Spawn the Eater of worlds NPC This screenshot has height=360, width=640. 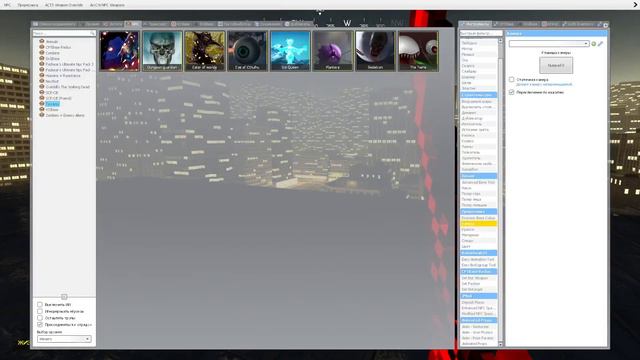205,51
